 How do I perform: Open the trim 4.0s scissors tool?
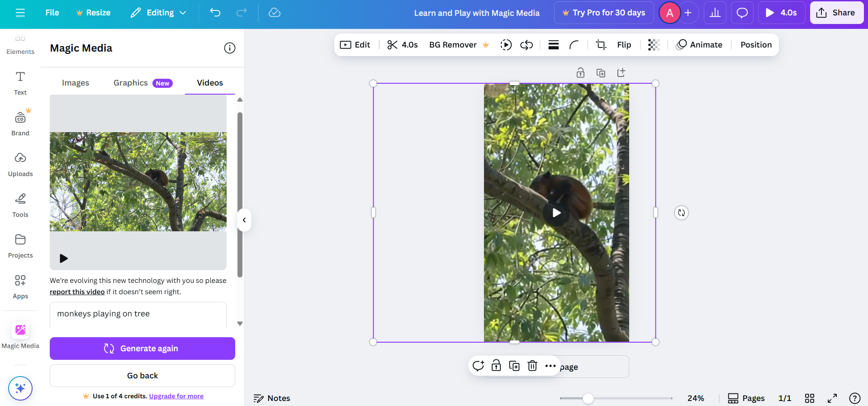tap(402, 45)
